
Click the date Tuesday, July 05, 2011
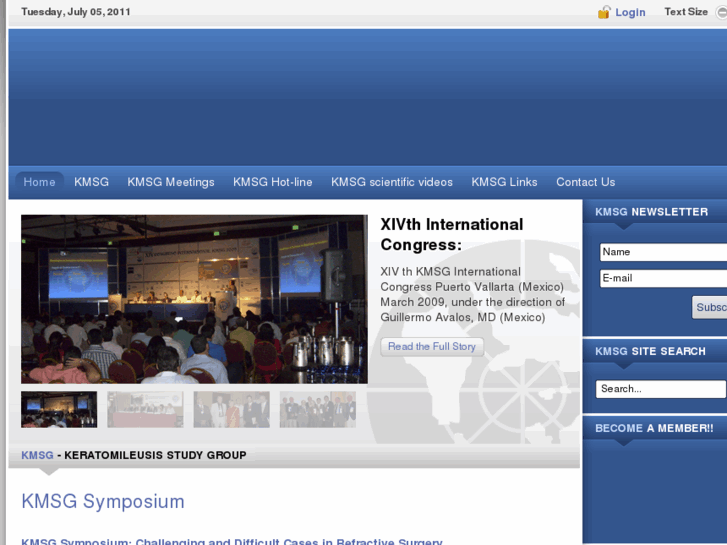(x=76, y=12)
